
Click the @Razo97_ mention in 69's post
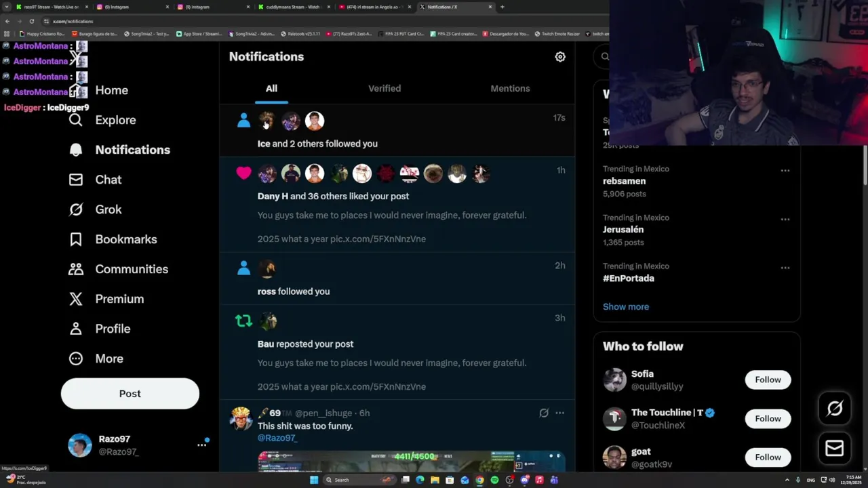click(277, 438)
